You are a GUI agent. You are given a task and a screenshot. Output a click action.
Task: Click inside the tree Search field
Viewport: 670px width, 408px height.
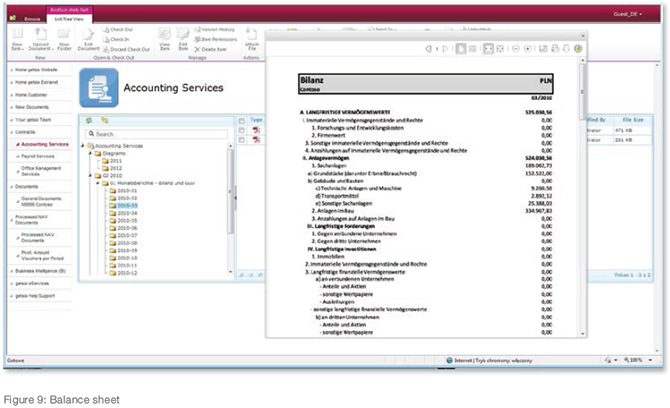click(x=156, y=134)
